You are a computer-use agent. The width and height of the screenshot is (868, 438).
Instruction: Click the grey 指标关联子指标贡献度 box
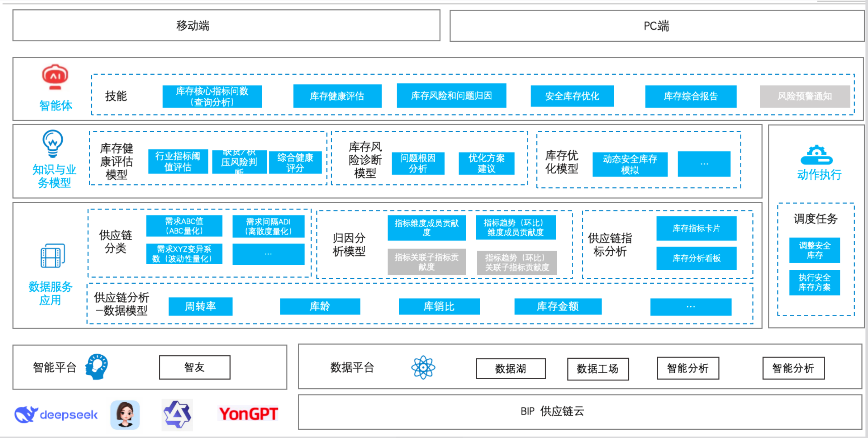427,262
